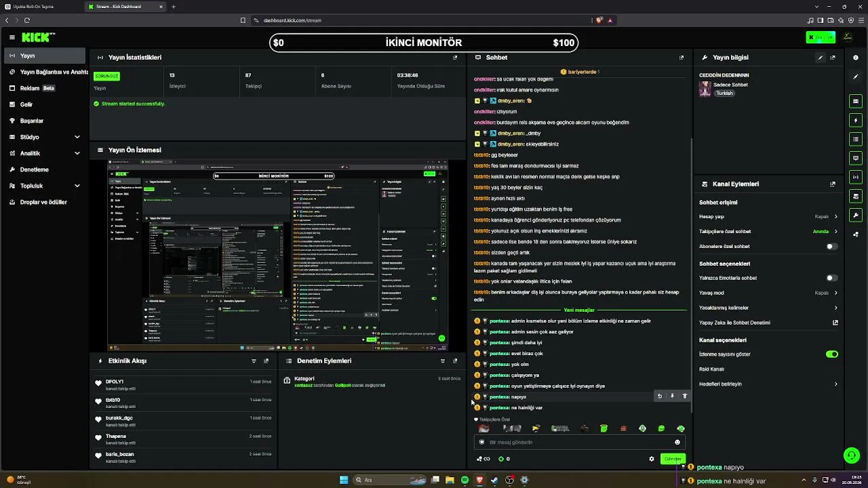Toggle Abonelere özel sohbet switch
Screen dimensions: 868x488
(x=831, y=246)
